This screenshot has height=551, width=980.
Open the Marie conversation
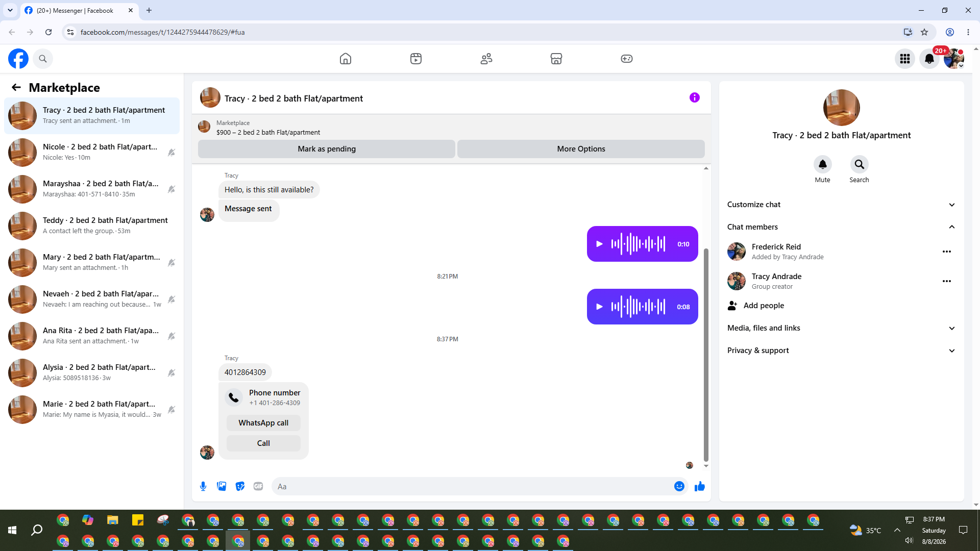(x=92, y=410)
